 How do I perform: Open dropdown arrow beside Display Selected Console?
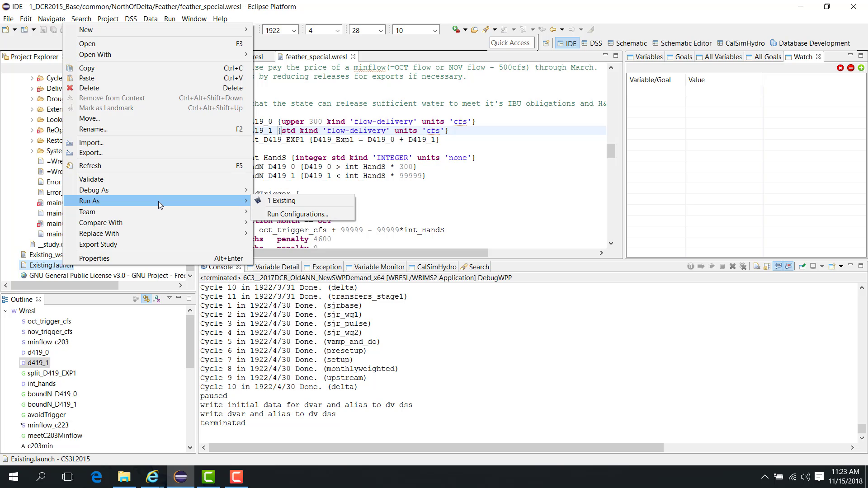[822, 267]
